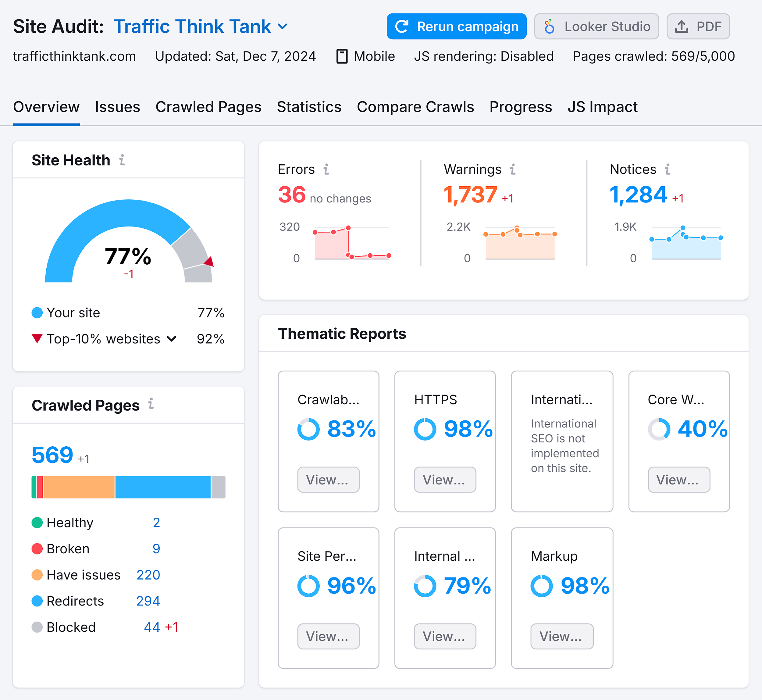
Task: View details for Site Performance report
Action: (x=328, y=636)
